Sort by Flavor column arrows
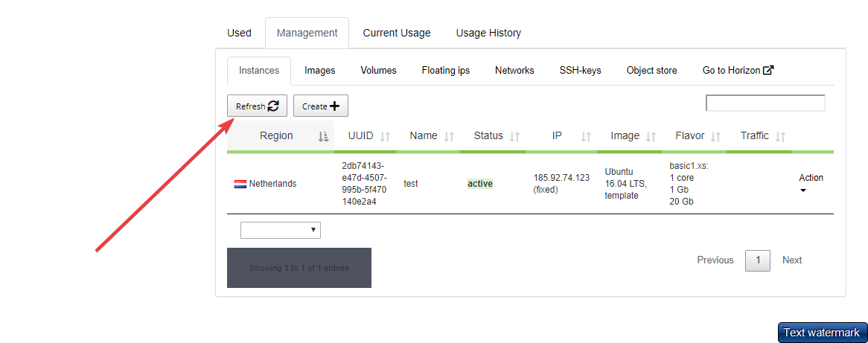 pos(715,136)
